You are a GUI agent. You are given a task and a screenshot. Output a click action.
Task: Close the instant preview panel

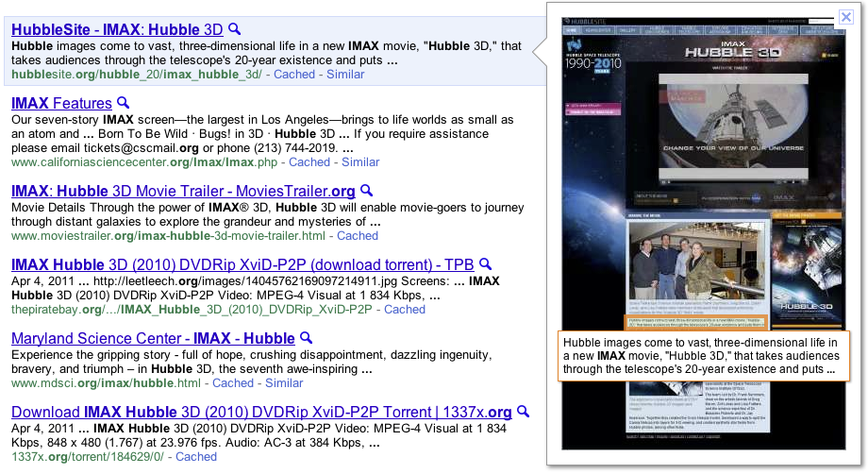pyautogui.click(x=846, y=17)
